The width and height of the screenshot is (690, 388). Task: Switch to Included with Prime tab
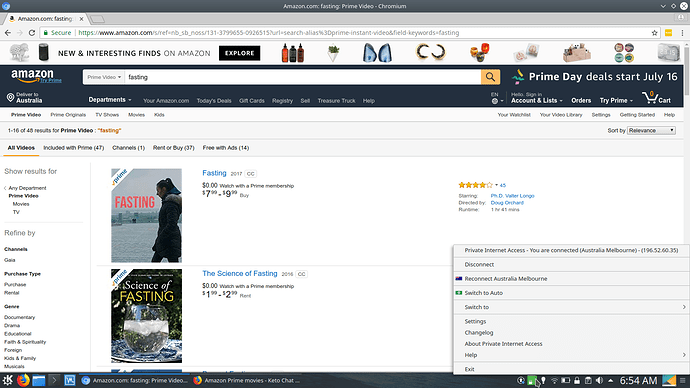(x=73, y=148)
